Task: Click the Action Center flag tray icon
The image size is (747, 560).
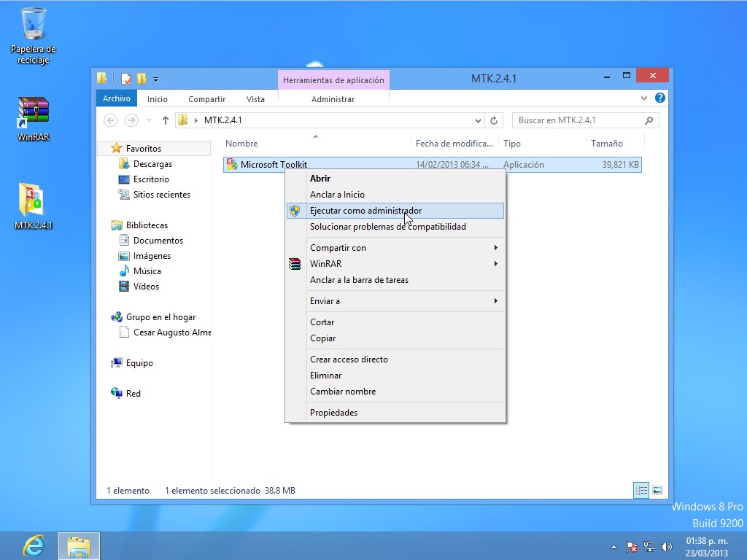Action: 632,547
